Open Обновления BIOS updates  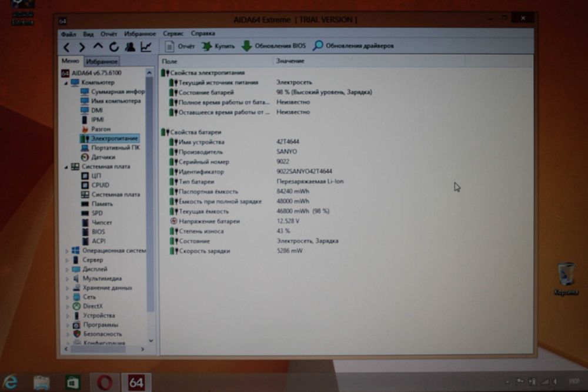274,46
